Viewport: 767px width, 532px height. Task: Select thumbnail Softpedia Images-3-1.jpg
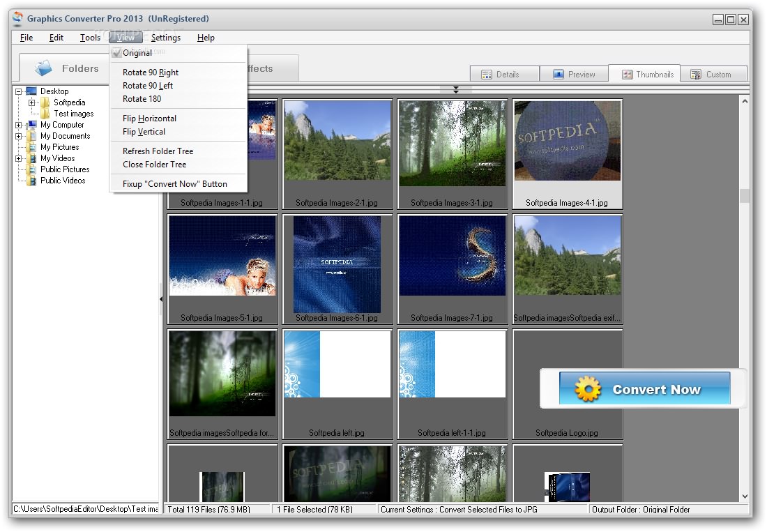453,154
